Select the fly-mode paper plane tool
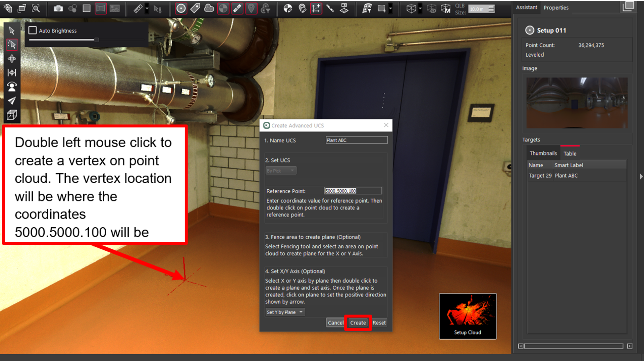This screenshot has width=644, height=362. tap(12, 101)
